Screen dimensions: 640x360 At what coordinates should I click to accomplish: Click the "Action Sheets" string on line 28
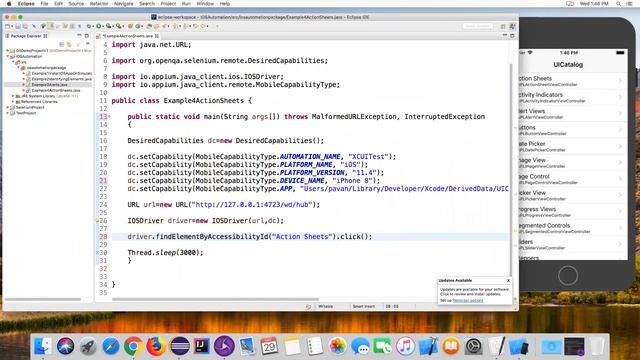click(x=302, y=237)
